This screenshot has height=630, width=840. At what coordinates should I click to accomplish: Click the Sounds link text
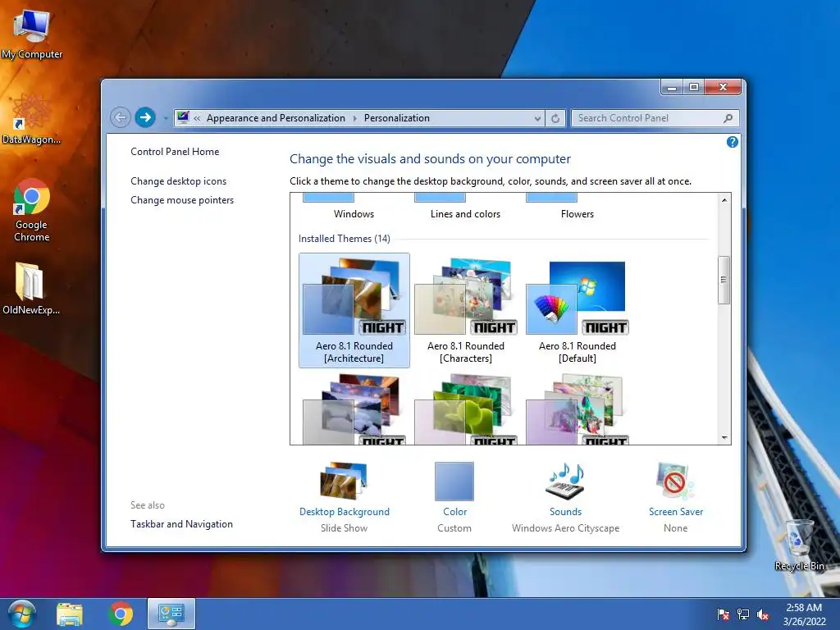565,512
